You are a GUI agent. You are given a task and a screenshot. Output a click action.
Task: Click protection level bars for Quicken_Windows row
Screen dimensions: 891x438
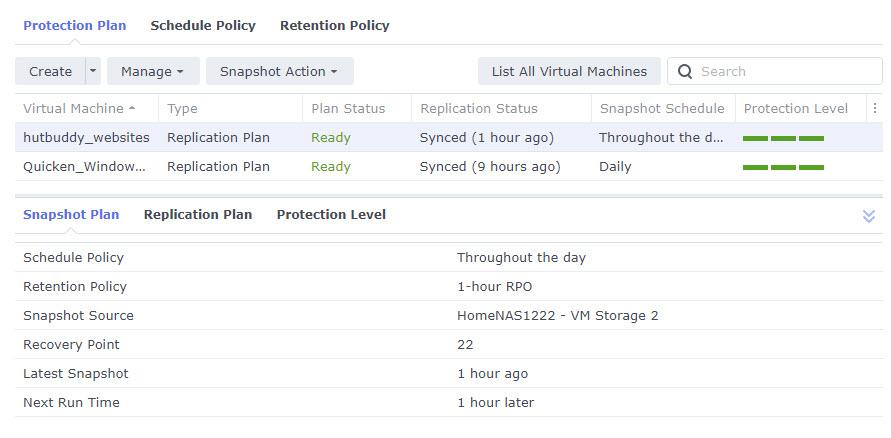(x=783, y=167)
